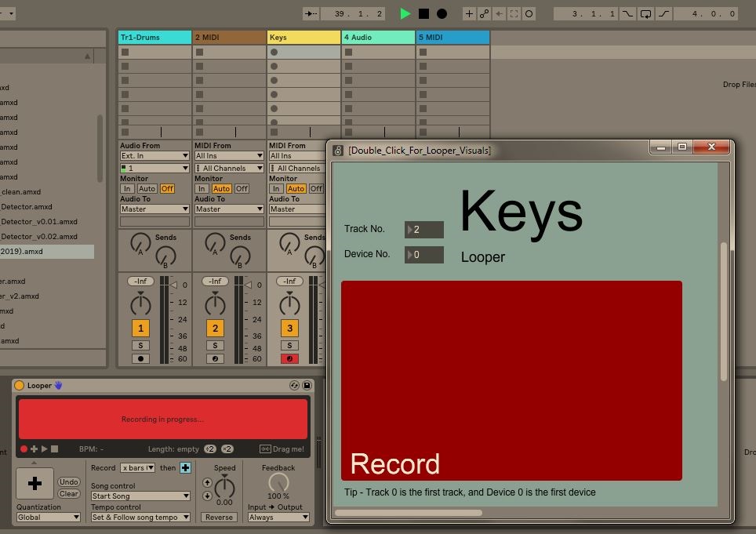
Task: Select the 4 Audio track header
Action: pyautogui.click(x=378, y=37)
